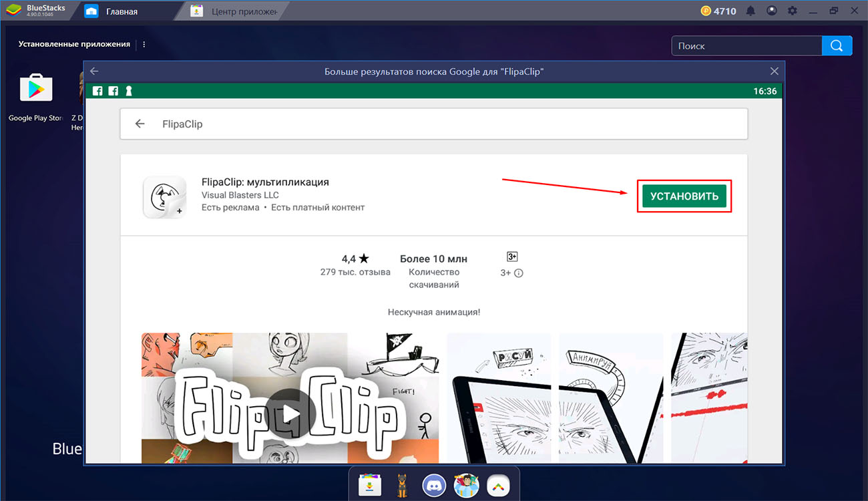Click the blue search magnifier button

click(x=837, y=45)
